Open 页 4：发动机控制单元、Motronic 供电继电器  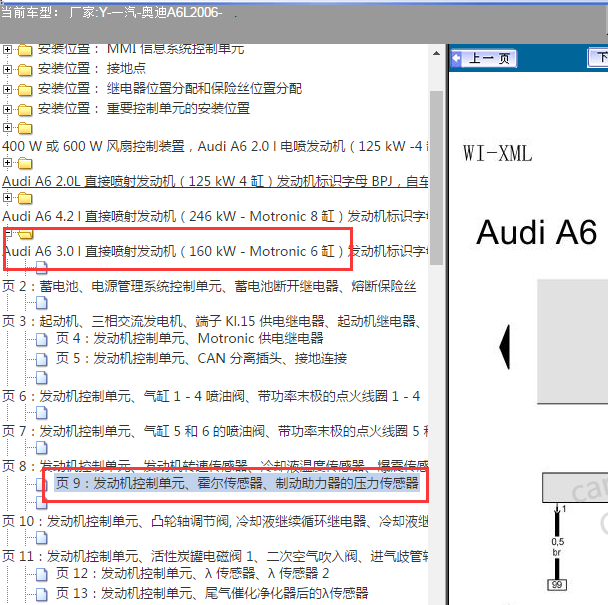pyautogui.click(x=190, y=339)
